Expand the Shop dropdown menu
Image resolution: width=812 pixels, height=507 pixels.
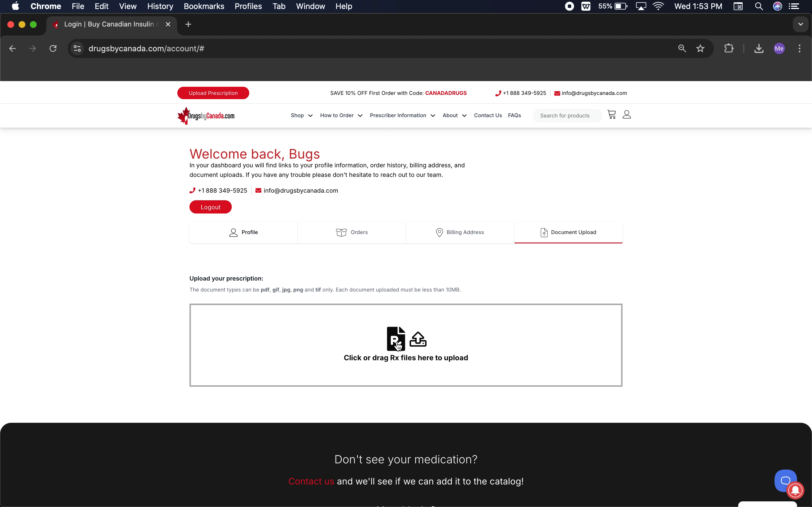[301, 115]
